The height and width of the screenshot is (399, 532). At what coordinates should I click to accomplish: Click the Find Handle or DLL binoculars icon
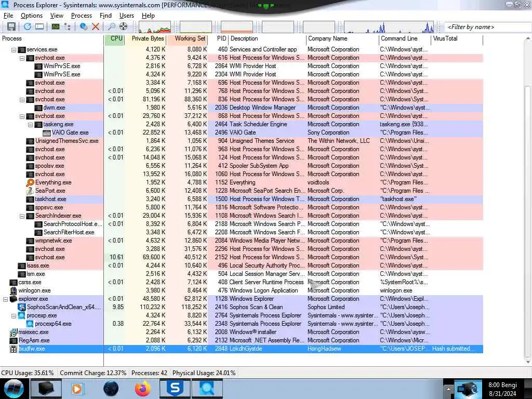111,26
